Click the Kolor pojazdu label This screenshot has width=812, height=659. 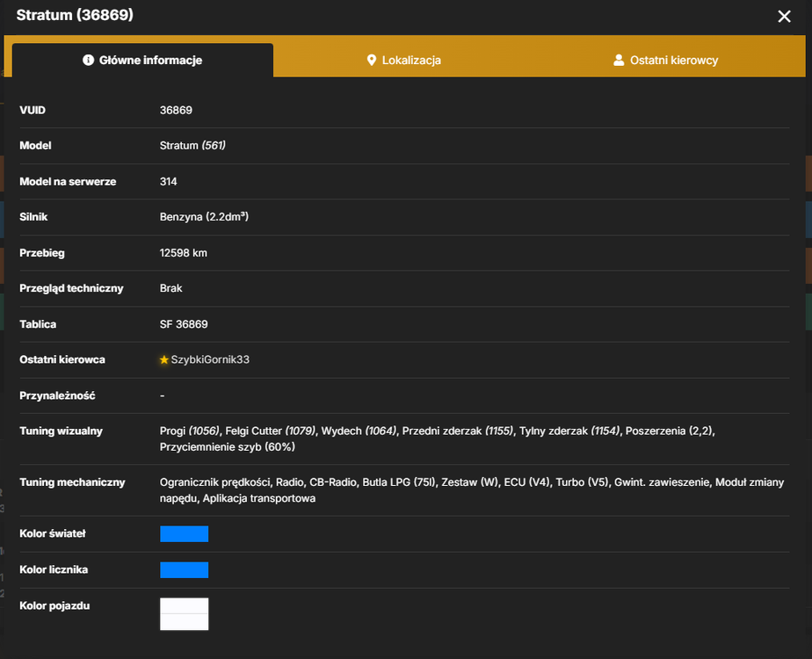point(54,605)
